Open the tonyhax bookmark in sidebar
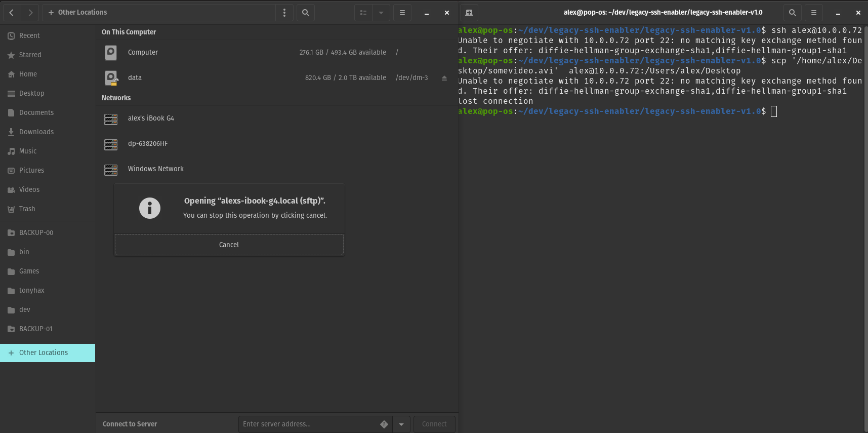Screen dimensions: 868x433 coord(48,290)
